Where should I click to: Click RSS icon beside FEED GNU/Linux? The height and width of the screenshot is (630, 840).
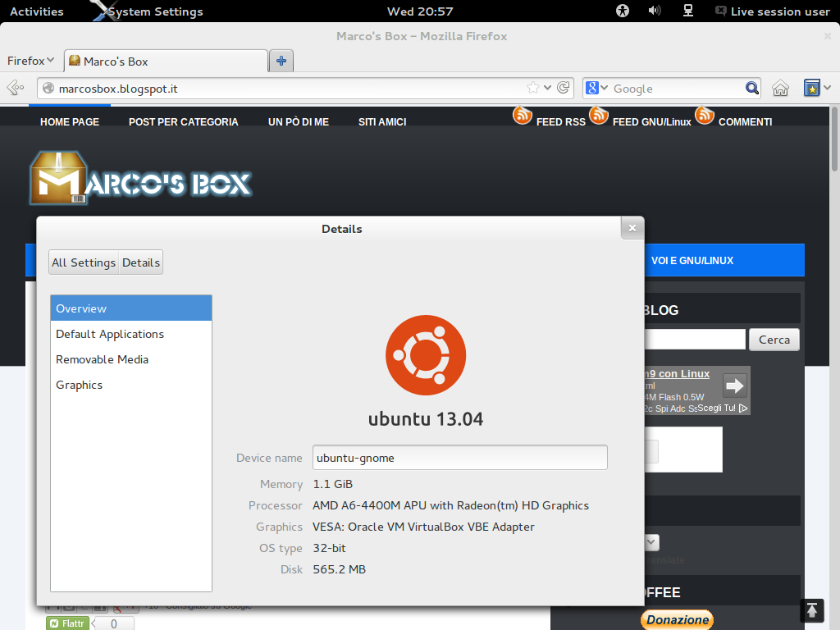click(598, 115)
